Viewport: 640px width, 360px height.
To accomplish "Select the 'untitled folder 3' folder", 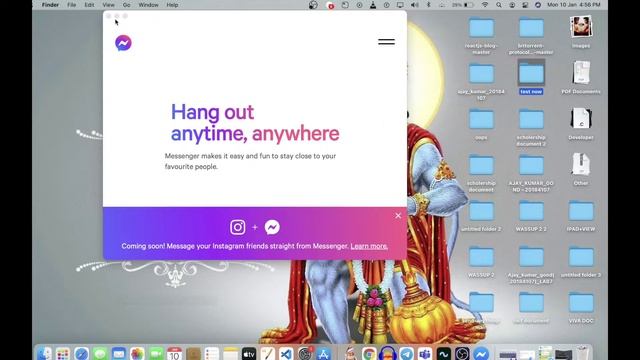I will click(x=581, y=261).
